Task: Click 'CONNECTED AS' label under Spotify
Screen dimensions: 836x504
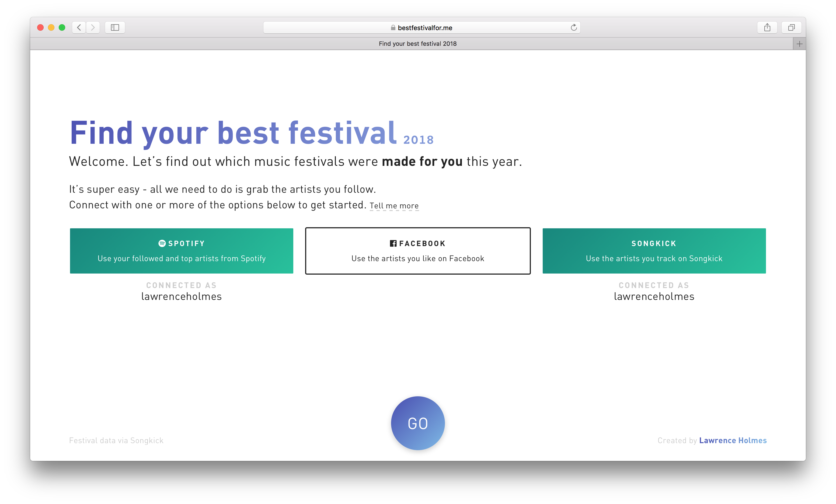Action: [x=182, y=285]
